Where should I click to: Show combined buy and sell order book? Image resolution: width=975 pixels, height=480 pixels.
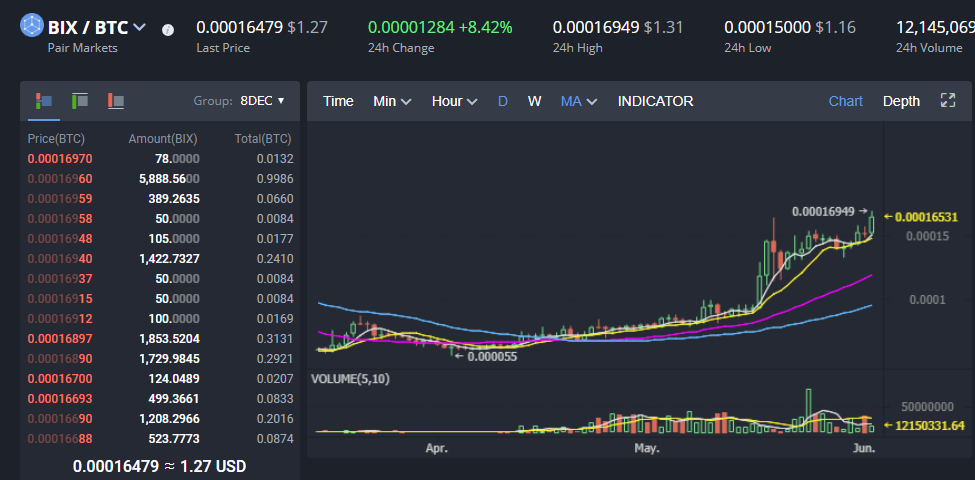coord(43,100)
